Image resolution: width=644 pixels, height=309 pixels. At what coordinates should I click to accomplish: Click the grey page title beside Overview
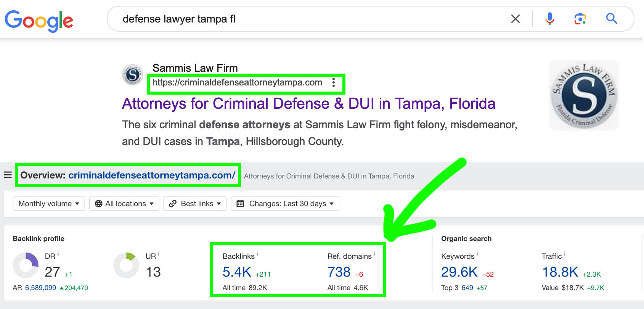pyautogui.click(x=329, y=176)
